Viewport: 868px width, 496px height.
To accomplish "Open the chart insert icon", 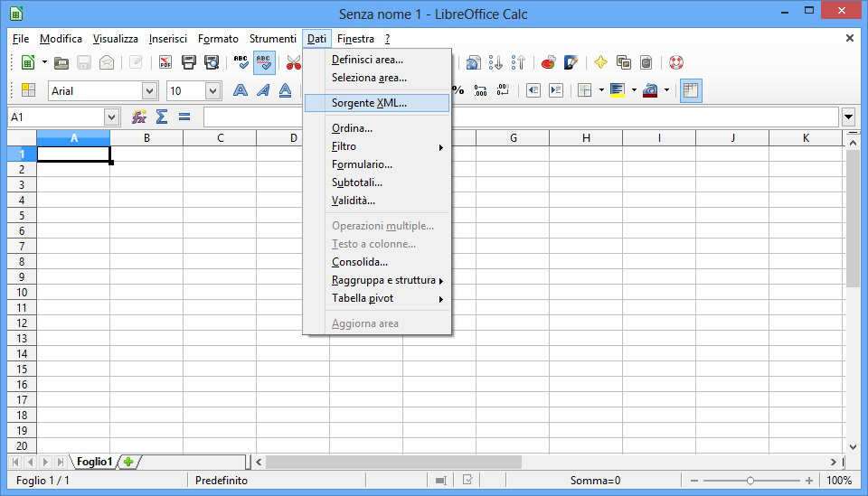I will click(549, 62).
